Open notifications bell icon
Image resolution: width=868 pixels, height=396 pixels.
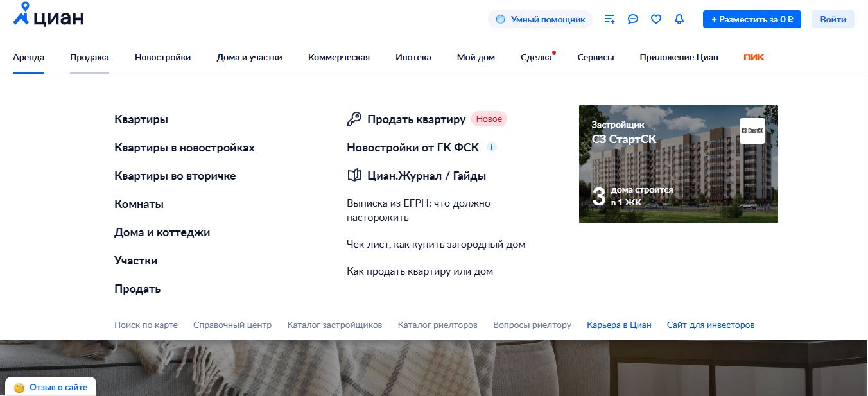tap(679, 19)
